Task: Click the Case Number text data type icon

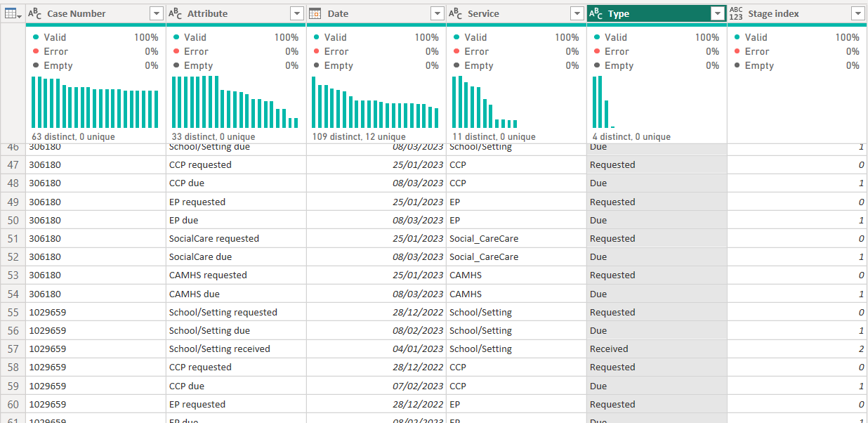Action: point(35,13)
